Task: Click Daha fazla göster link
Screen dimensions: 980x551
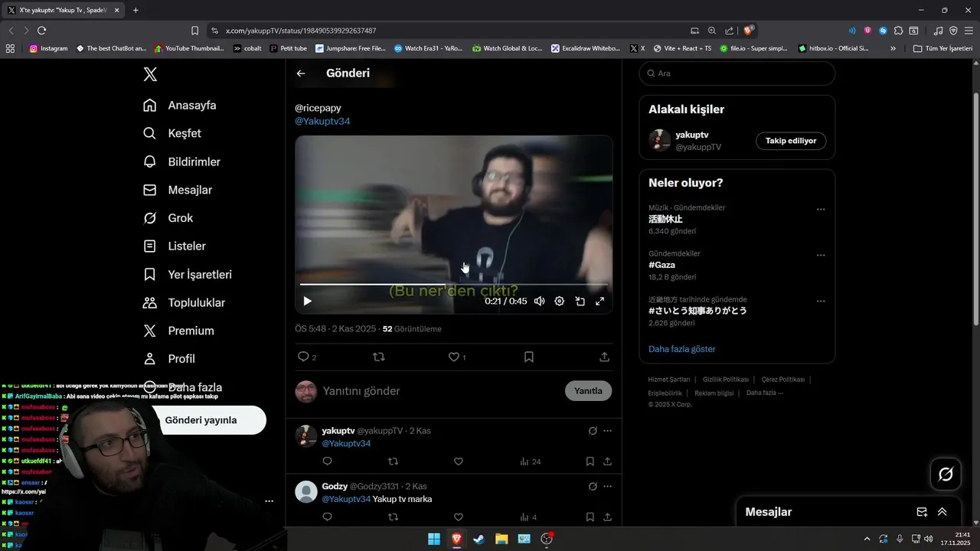Action: click(681, 349)
